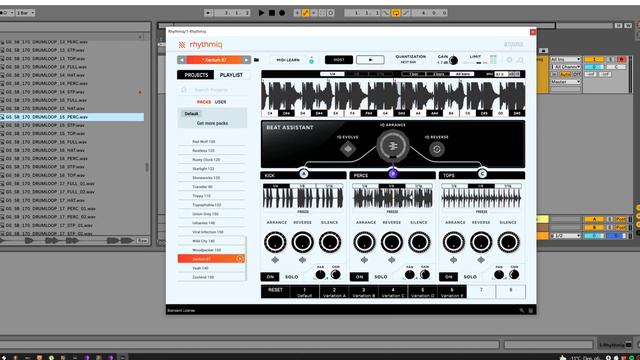Adjust the TOPS track GAIN knob
The image size is (640, 360).
(x=514, y=275)
